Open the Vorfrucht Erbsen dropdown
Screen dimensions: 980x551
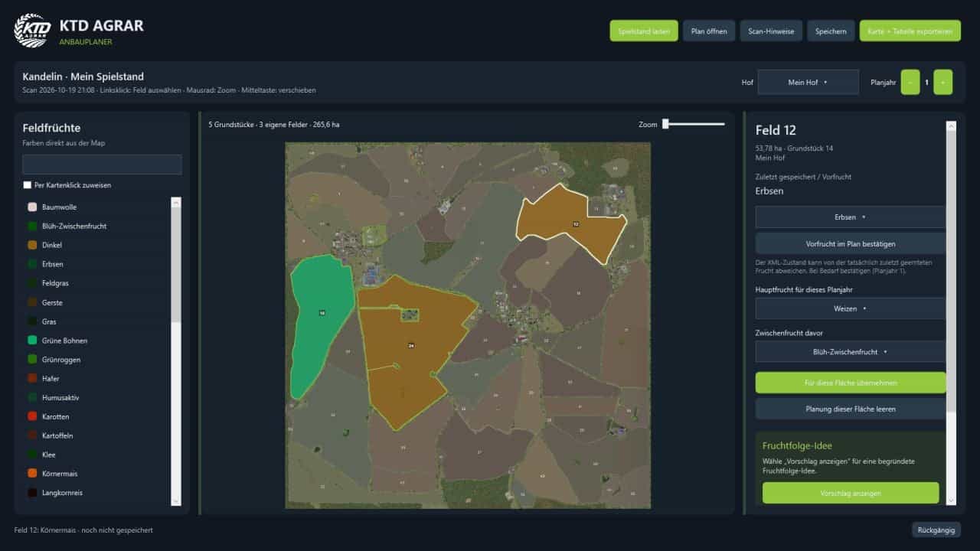point(850,217)
